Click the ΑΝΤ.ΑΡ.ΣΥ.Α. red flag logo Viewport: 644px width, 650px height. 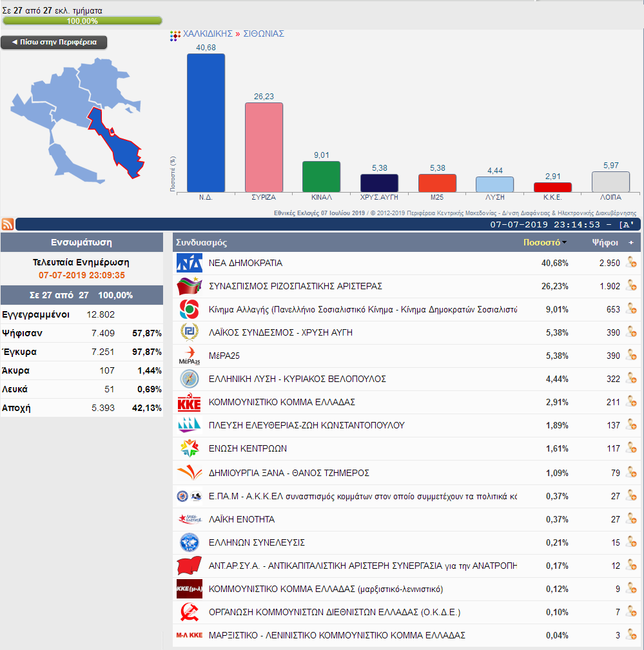click(x=190, y=566)
